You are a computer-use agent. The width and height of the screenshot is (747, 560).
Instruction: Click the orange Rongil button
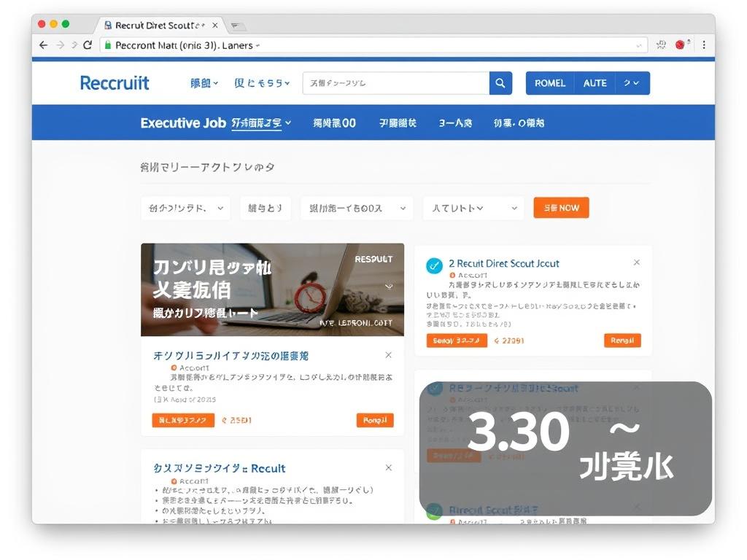pyautogui.click(x=375, y=420)
